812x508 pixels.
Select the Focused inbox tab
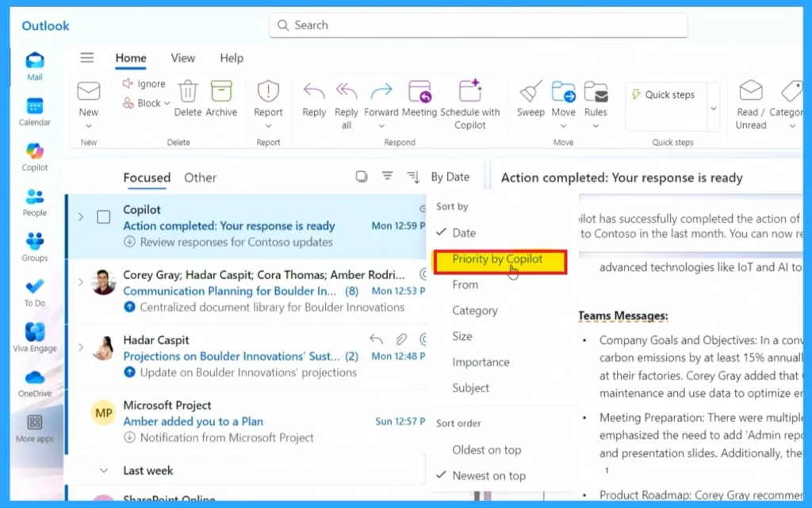[147, 178]
